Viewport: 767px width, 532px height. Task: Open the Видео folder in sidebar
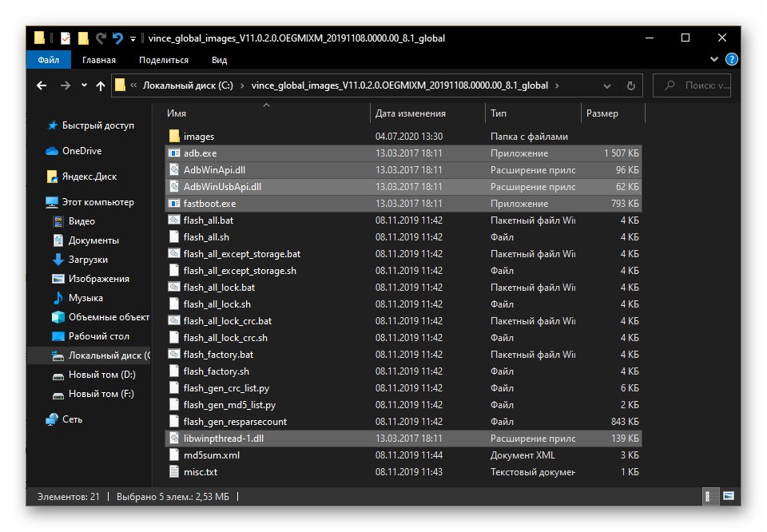(x=74, y=221)
